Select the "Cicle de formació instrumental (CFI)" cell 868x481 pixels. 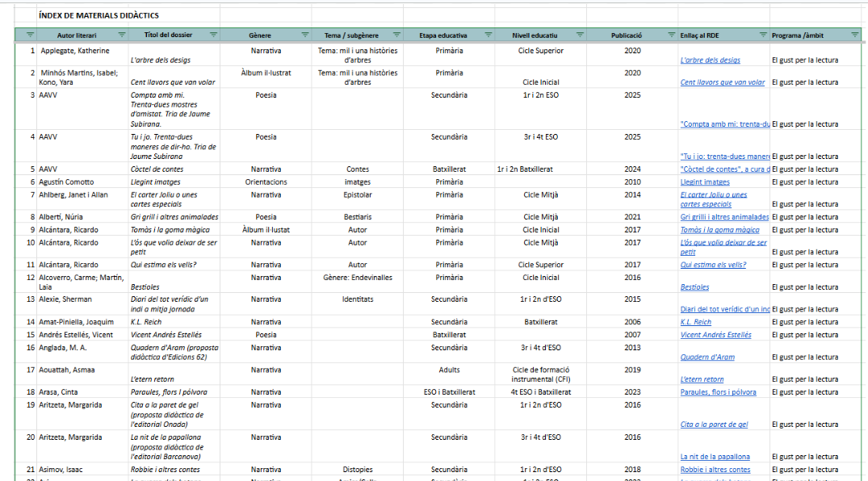pyautogui.click(x=541, y=374)
